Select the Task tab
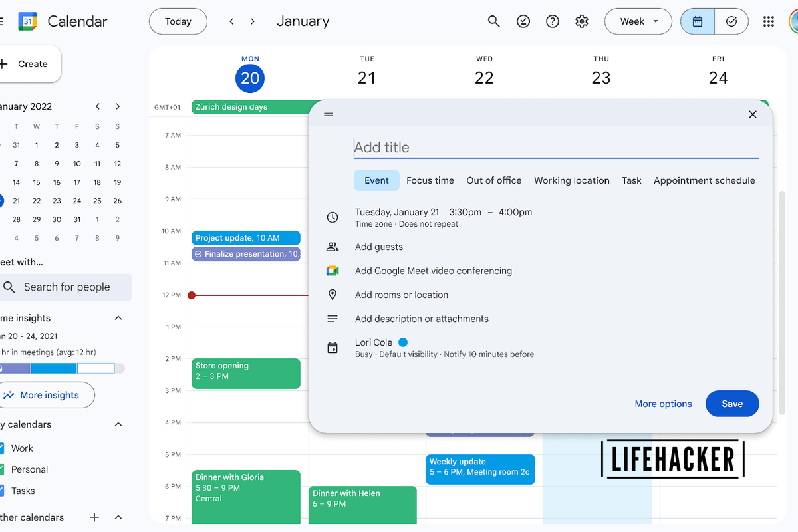Image resolution: width=798 pixels, height=532 pixels. [632, 180]
